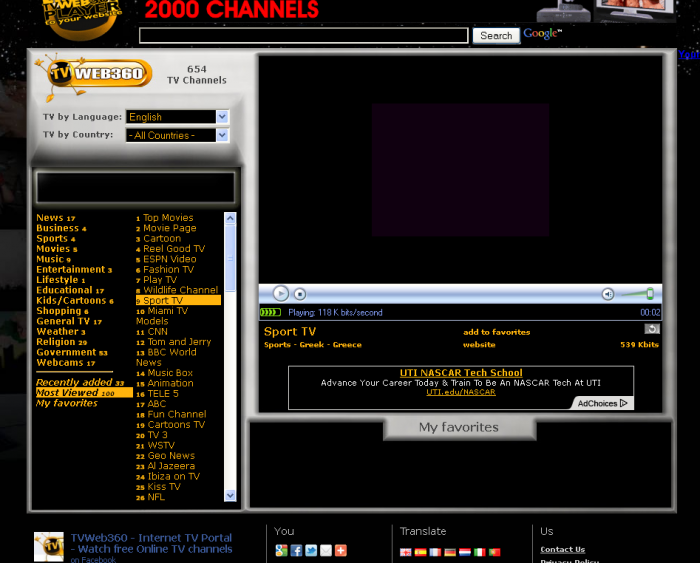Choose the ESPN Video channel
Screen dimensions: 700x563
click(x=166, y=259)
